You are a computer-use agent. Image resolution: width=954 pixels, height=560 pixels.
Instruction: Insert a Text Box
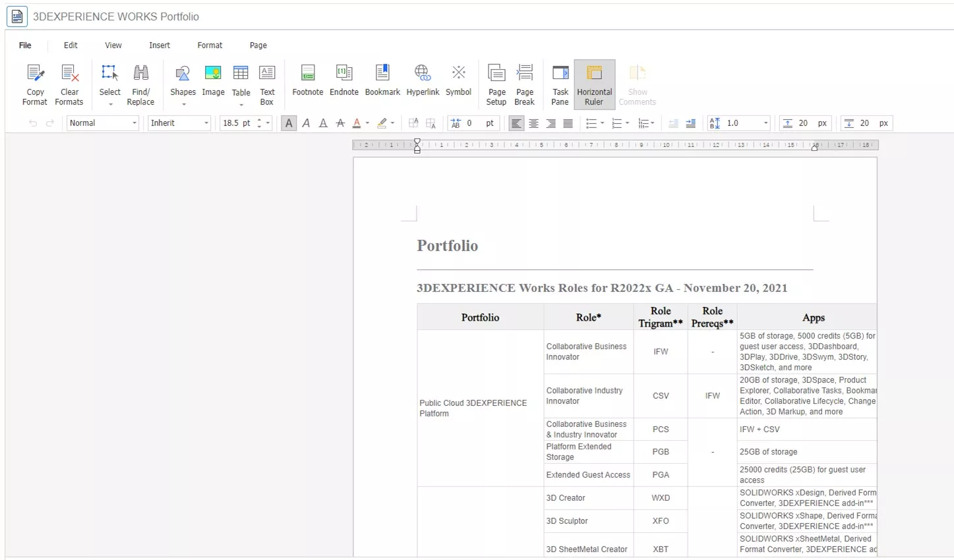(267, 84)
